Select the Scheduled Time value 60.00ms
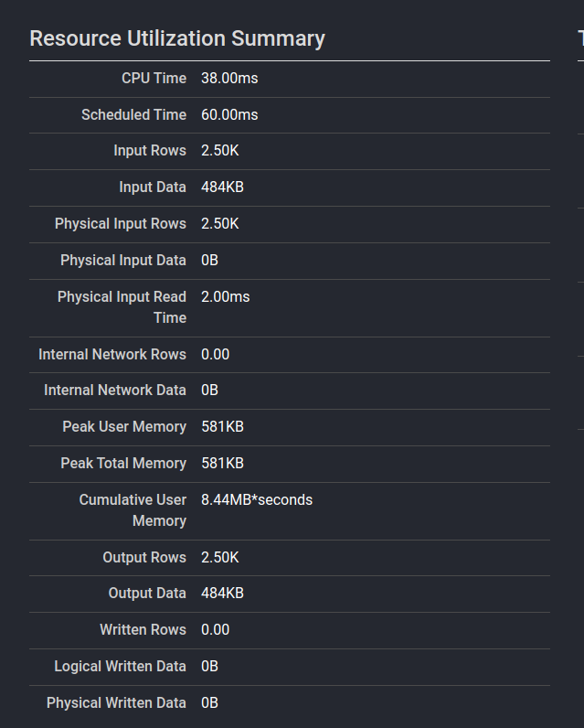Screen dimensions: 584x728 (x=229, y=114)
